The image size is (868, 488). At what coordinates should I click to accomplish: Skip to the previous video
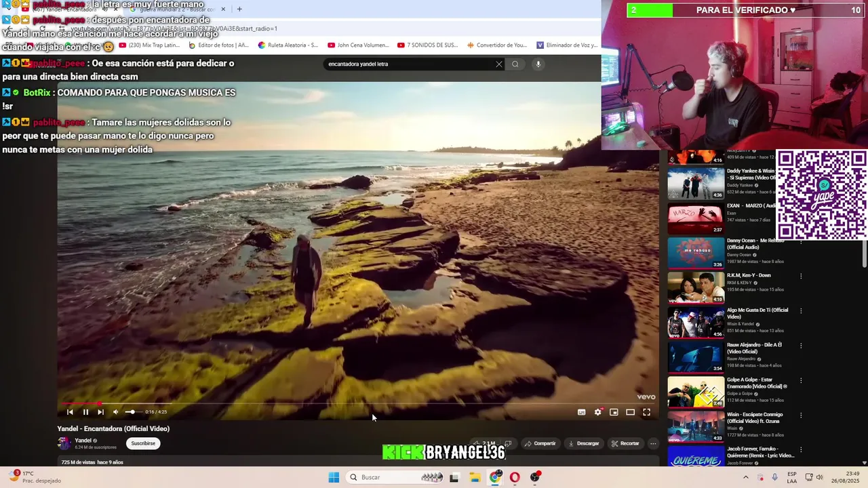coord(69,412)
